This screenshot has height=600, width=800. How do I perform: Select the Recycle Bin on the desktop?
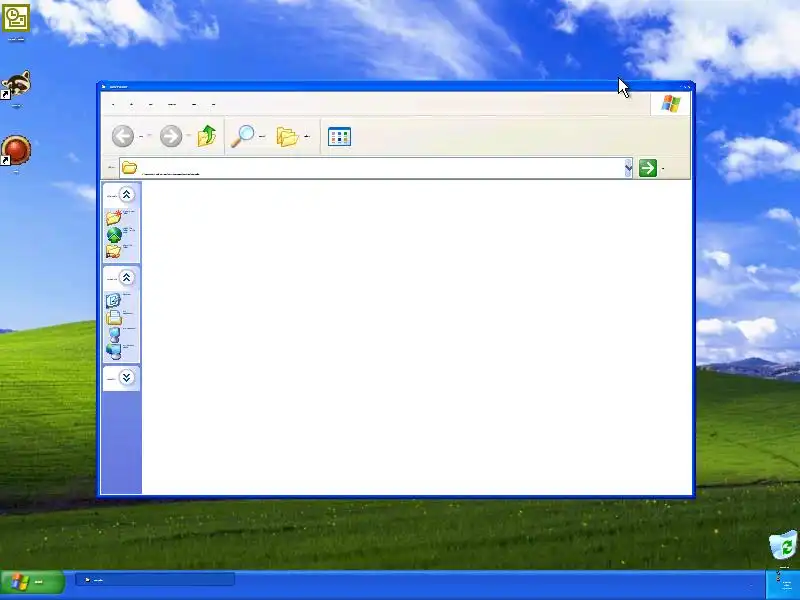pos(783,545)
